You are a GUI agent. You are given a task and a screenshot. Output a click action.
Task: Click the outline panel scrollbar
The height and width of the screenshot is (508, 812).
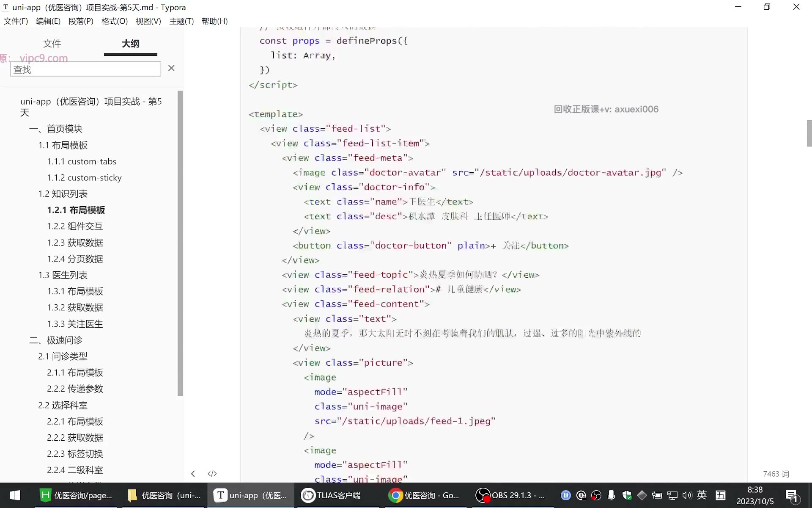coord(180,243)
